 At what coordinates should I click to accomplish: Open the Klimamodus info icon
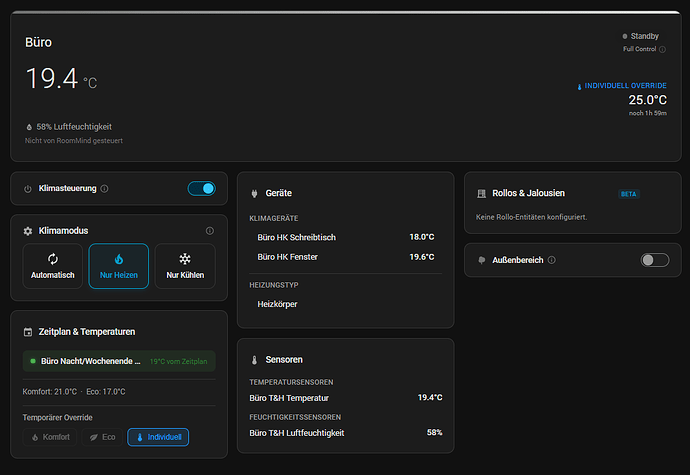210,231
